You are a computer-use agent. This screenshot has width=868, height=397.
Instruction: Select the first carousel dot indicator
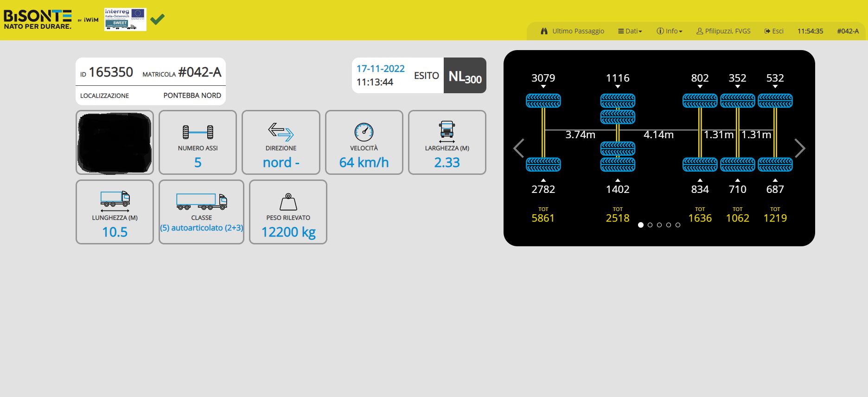coord(641,225)
